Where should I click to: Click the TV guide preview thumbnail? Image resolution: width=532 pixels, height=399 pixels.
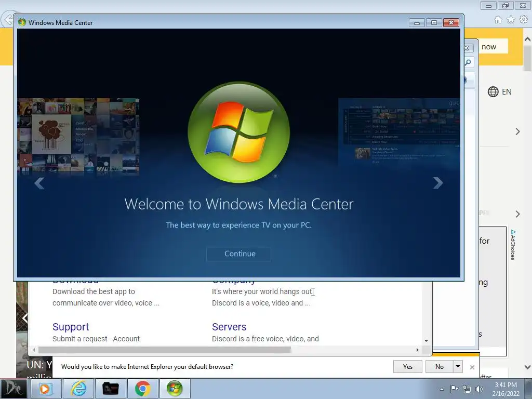pos(399,132)
